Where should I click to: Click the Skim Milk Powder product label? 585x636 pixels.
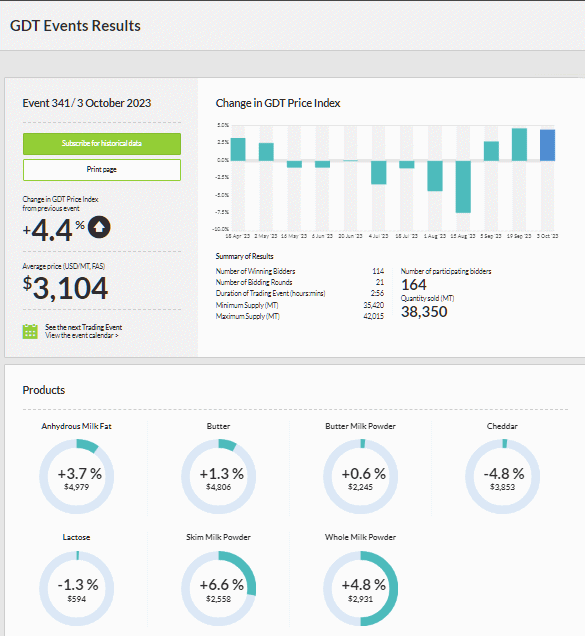coord(218,537)
